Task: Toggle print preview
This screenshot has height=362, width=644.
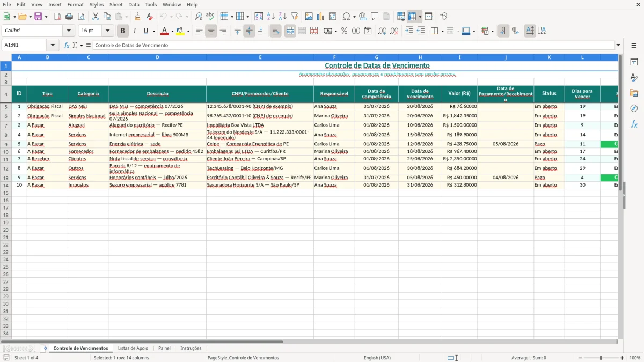Action: click(81, 17)
